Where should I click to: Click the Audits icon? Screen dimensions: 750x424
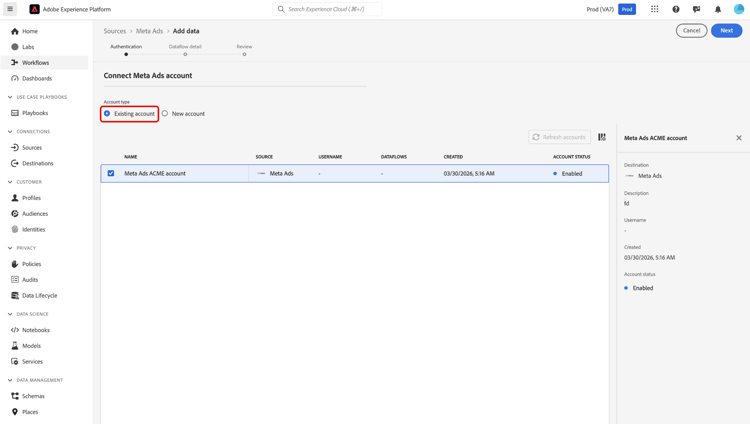[15, 279]
